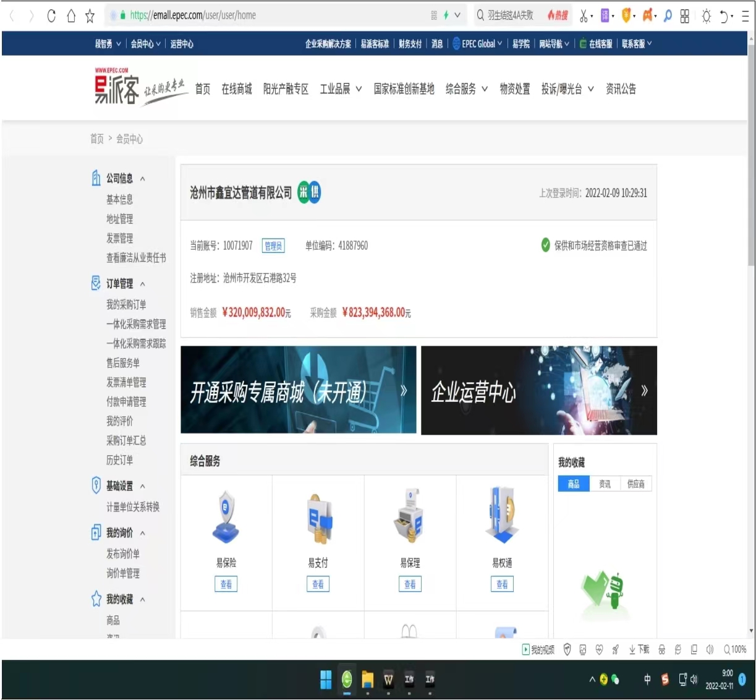The height and width of the screenshot is (700, 756).
Task: Open 发票管理 in the sidebar
Action: pyautogui.click(x=119, y=239)
